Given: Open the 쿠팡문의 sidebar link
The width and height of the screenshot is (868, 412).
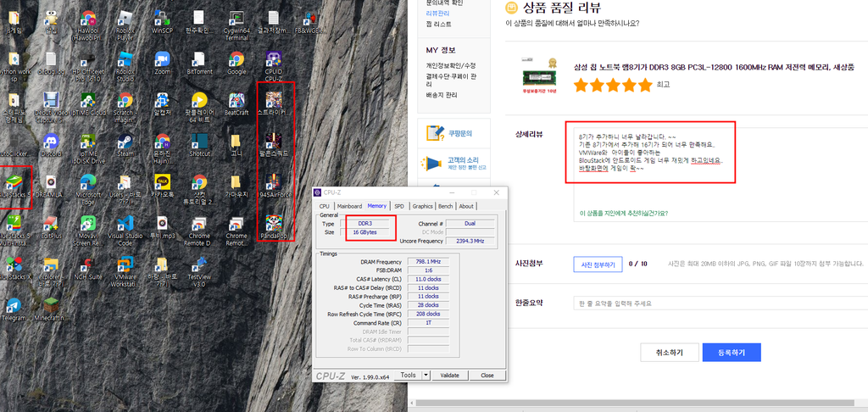Looking at the screenshot, I should tap(454, 133).
